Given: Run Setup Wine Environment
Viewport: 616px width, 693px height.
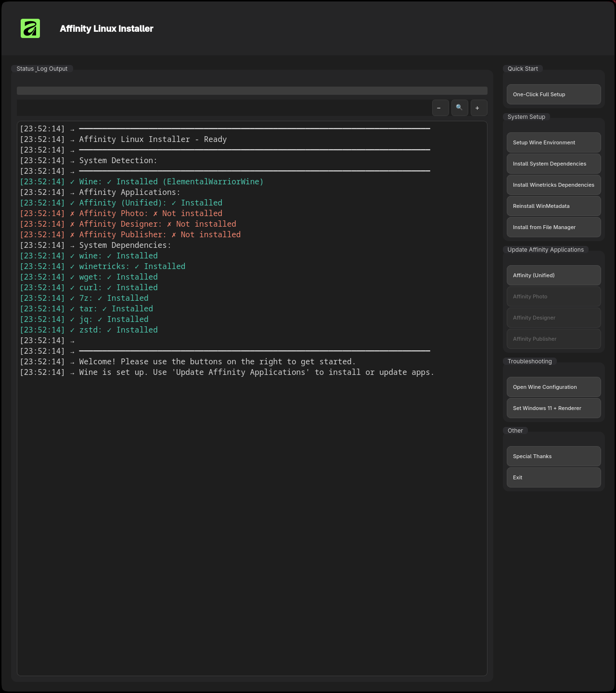Looking at the screenshot, I should pyautogui.click(x=554, y=142).
